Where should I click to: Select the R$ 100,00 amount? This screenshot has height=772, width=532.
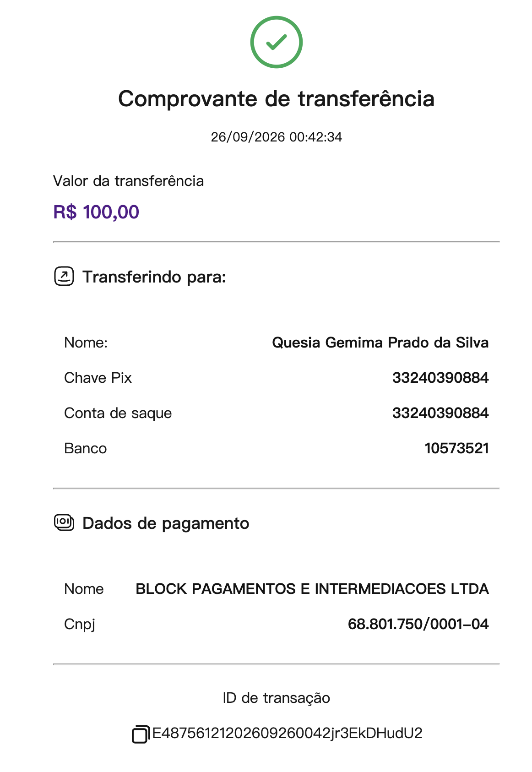point(96,212)
